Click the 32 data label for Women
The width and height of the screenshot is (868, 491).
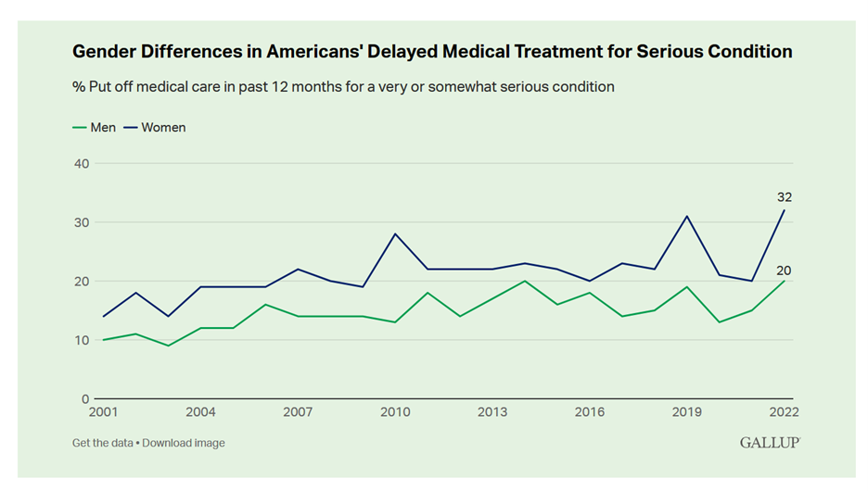coord(785,197)
